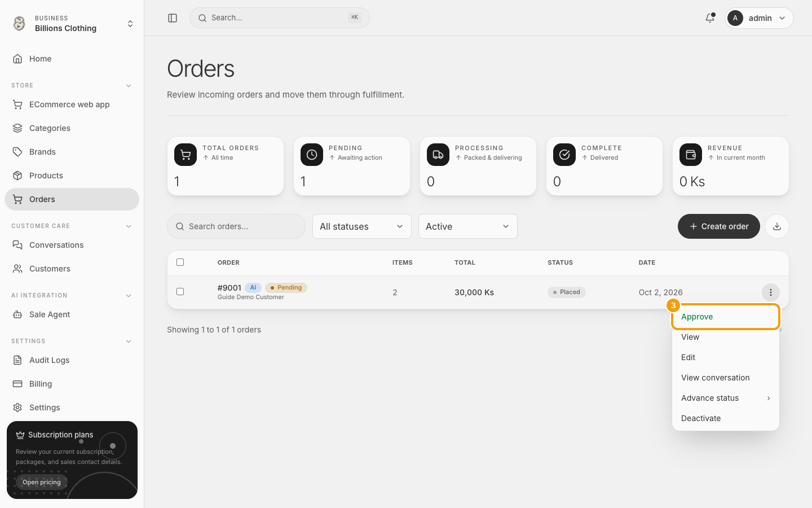The height and width of the screenshot is (508, 812).
Task: Collapse the AI Integration sidebar section
Action: click(129, 296)
